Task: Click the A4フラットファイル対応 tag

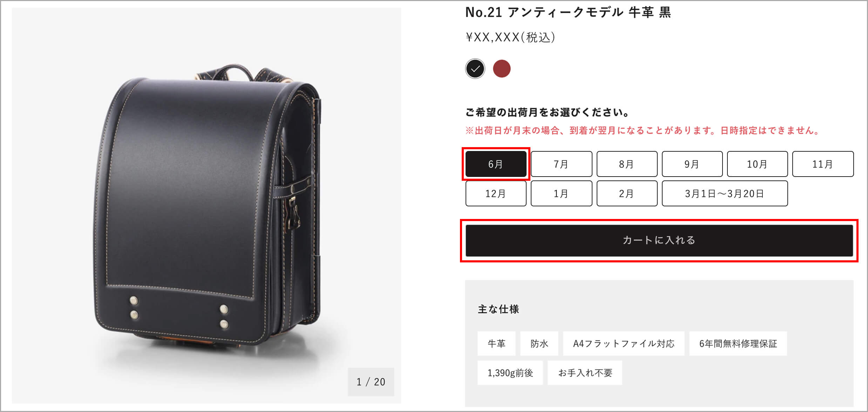Action: point(624,343)
